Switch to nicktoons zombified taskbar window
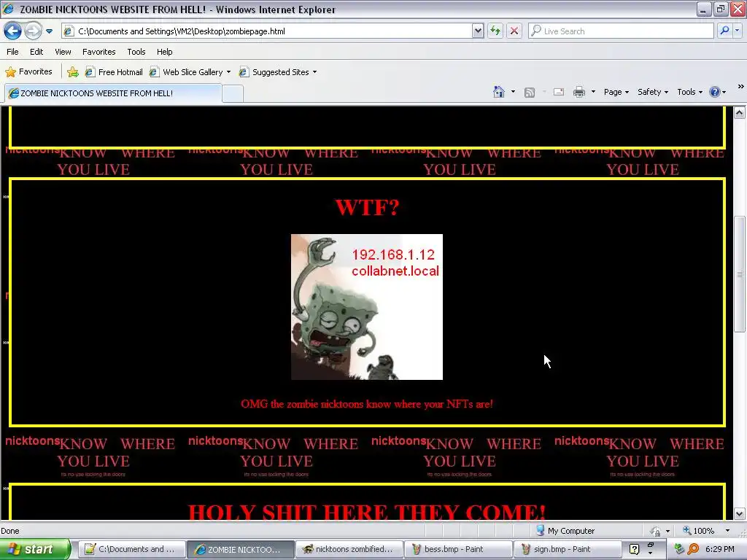 (348, 549)
